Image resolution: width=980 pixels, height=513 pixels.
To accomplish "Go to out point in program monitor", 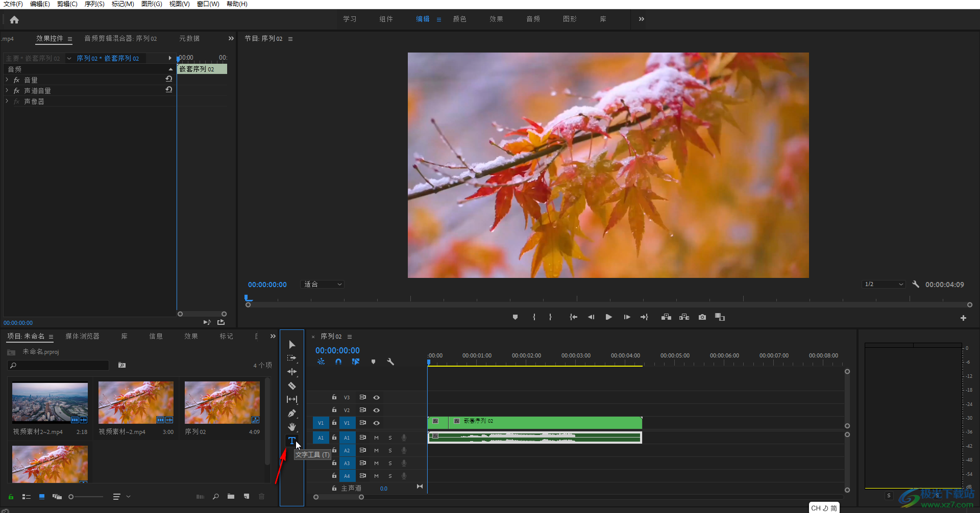I will (644, 317).
